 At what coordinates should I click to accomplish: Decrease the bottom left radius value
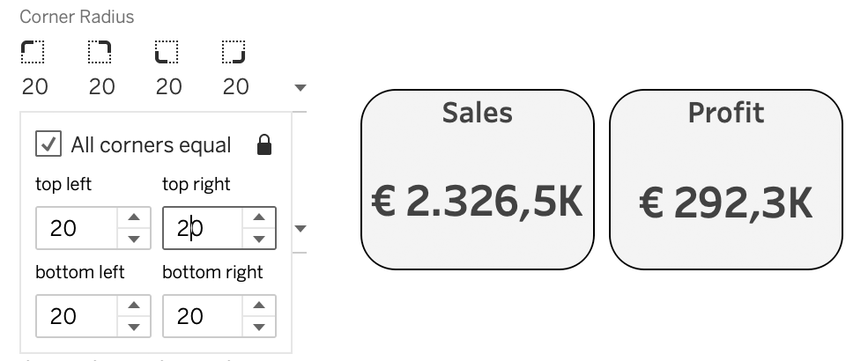coord(133,327)
